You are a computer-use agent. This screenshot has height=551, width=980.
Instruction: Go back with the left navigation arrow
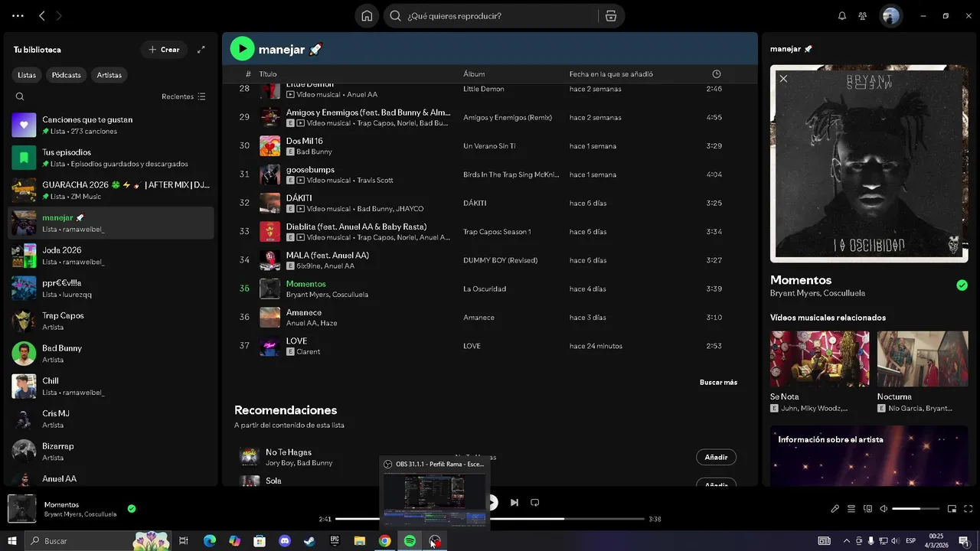pos(42,15)
